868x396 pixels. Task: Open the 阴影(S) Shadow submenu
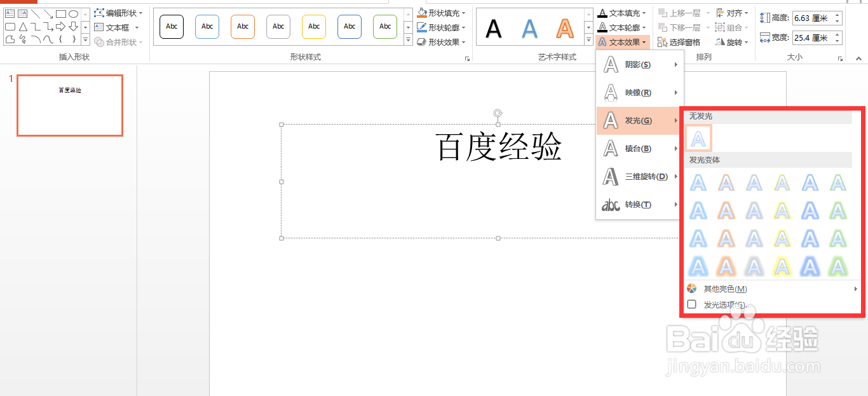(x=640, y=65)
